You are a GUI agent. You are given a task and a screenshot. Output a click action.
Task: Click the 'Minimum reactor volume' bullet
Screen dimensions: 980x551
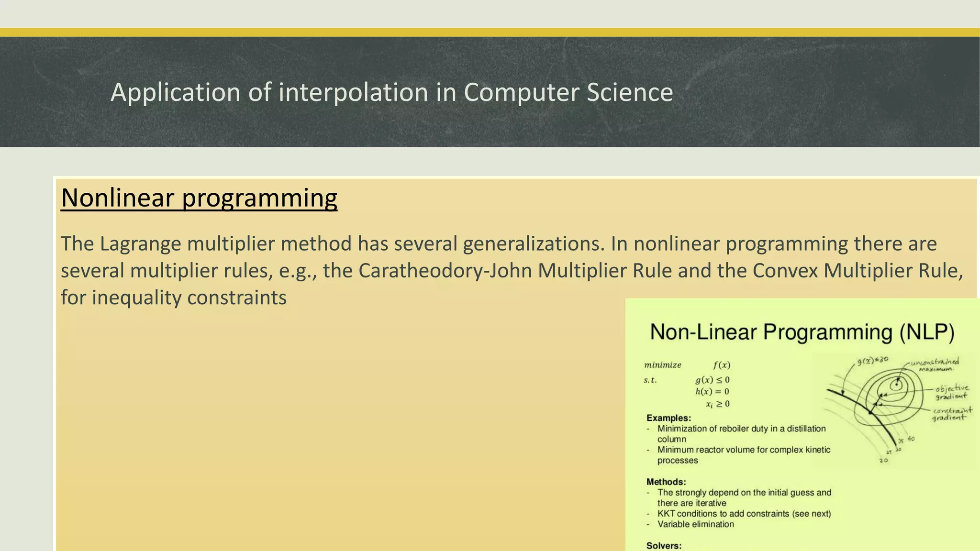(x=743, y=450)
